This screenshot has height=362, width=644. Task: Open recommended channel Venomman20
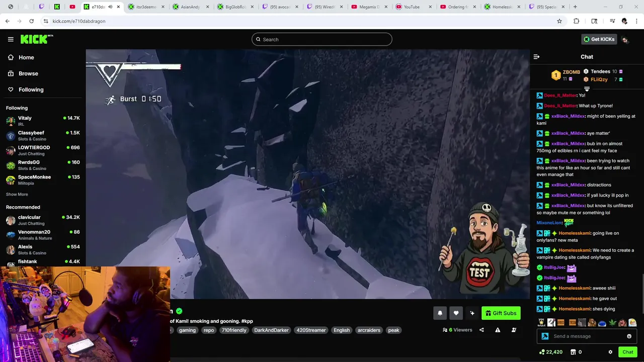tap(43, 235)
